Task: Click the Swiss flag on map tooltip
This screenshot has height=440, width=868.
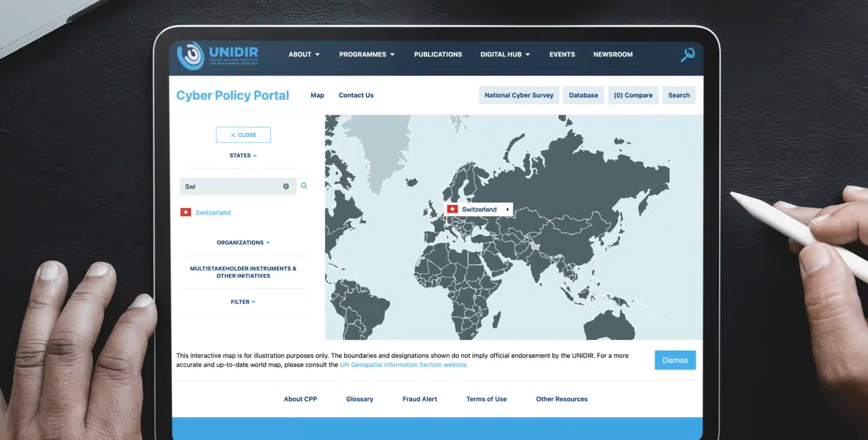Action: pos(453,209)
